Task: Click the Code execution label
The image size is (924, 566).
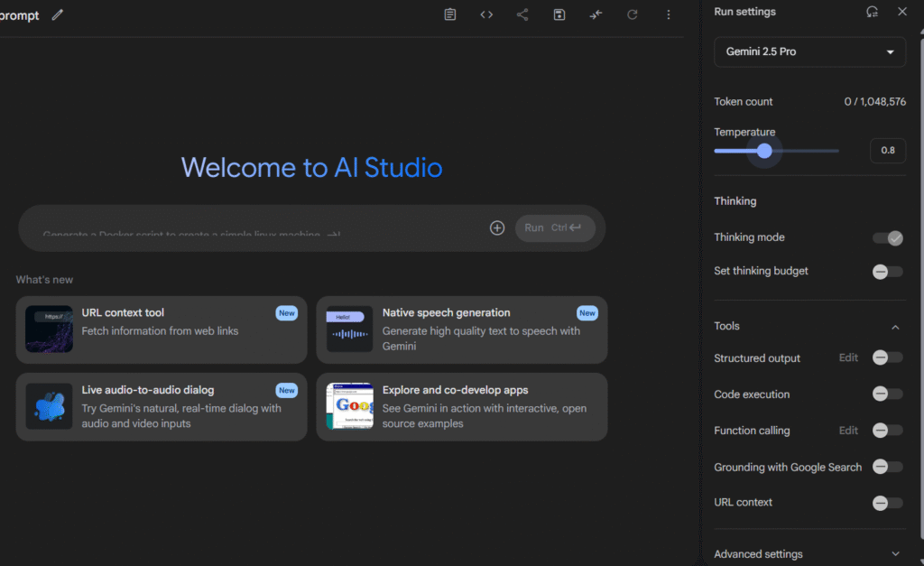Action: coord(752,394)
